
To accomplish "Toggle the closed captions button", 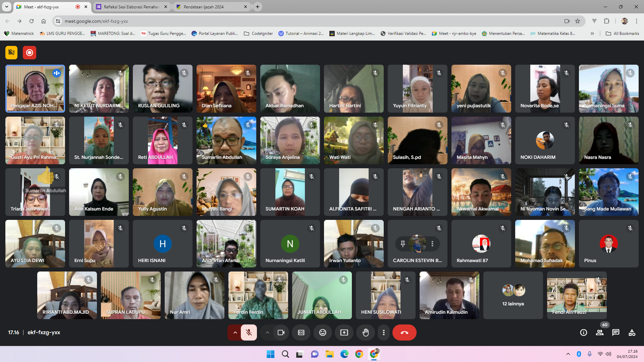I will [301, 333].
